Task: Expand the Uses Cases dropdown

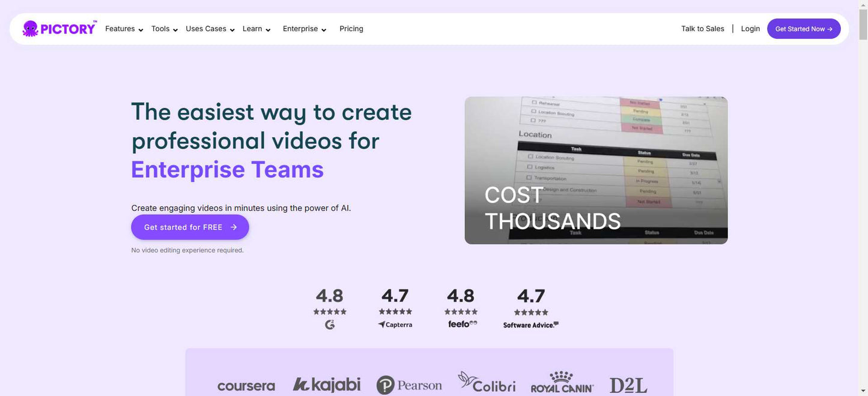Action: pos(210,29)
